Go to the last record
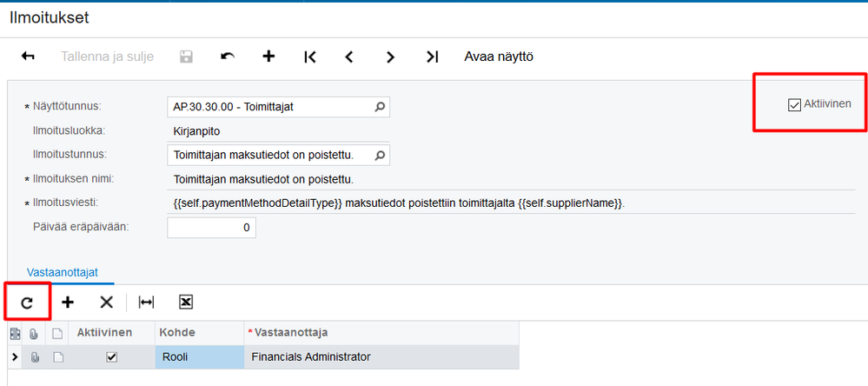This screenshot has height=386, width=868. point(432,57)
